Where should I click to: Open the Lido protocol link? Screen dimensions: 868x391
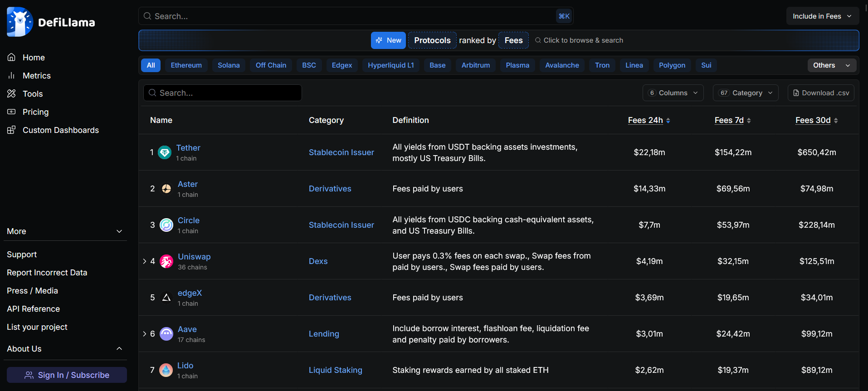pyautogui.click(x=185, y=366)
